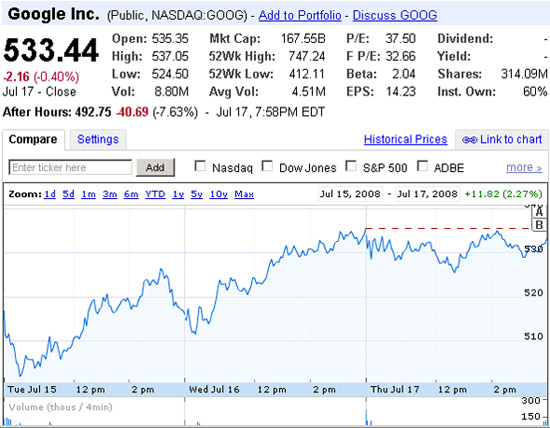Choose the 10y zoom range
The width and height of the screenshot is (550, 428).
[219, 194]
